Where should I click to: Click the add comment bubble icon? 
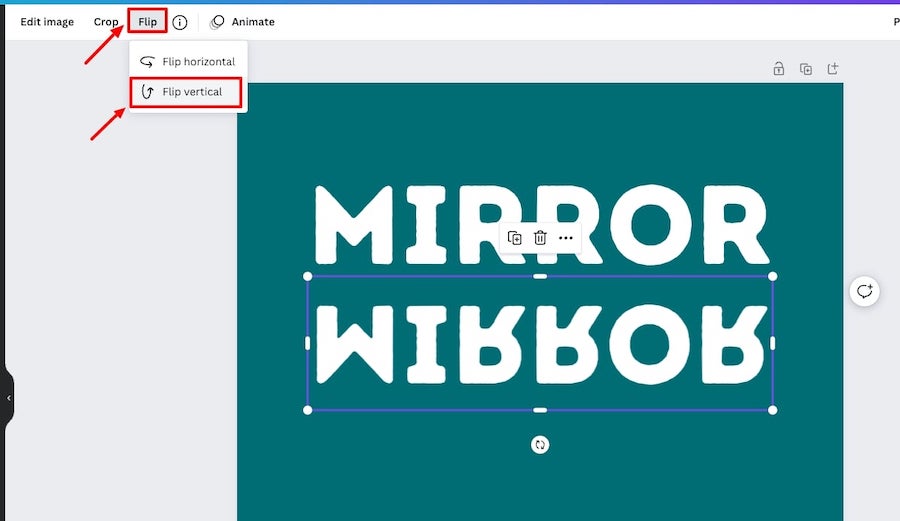865,291
